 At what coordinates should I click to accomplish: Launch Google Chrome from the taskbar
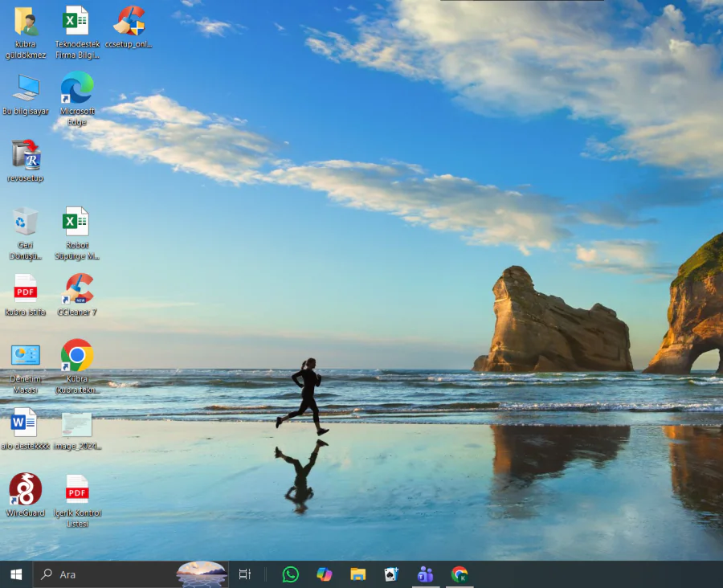click(x=459, y=574)
